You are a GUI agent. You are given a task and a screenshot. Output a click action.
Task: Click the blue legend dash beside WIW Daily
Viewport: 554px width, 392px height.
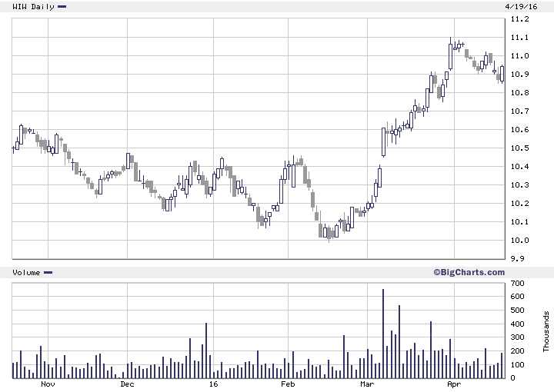62,7
